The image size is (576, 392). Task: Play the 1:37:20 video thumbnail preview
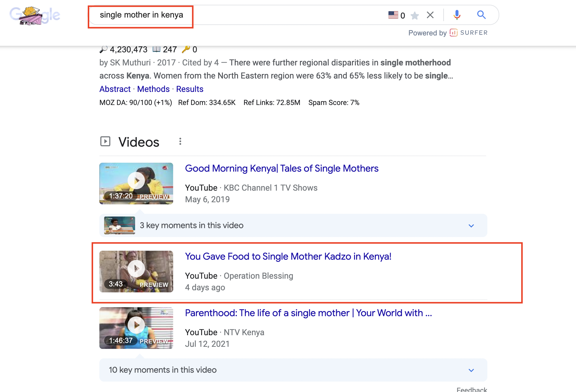point(136,184)
